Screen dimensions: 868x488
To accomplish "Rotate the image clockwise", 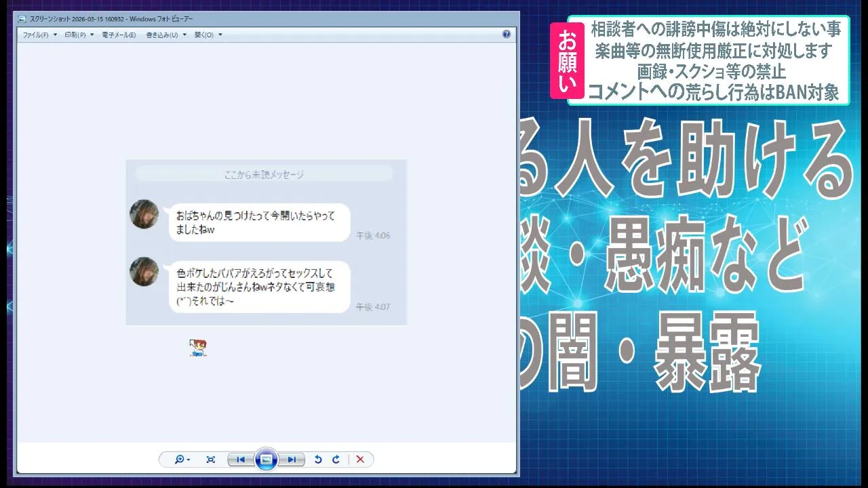I will tap(336, 460).
